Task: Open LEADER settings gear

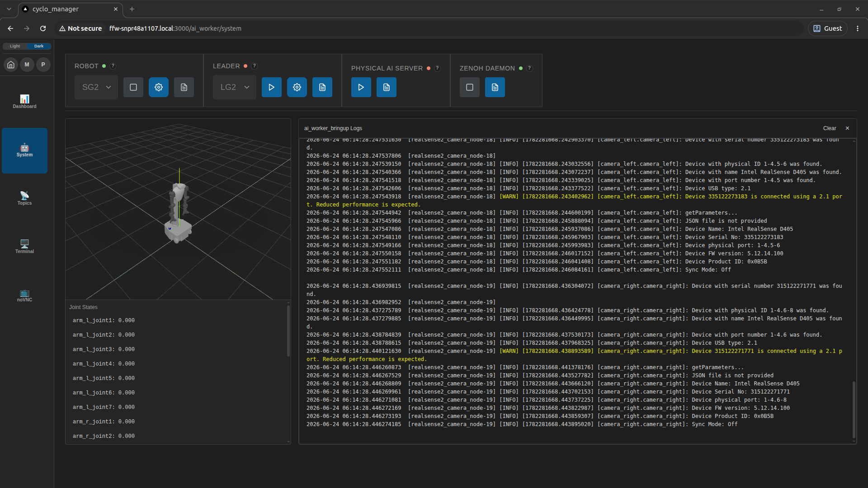Action: click(297, 87)
